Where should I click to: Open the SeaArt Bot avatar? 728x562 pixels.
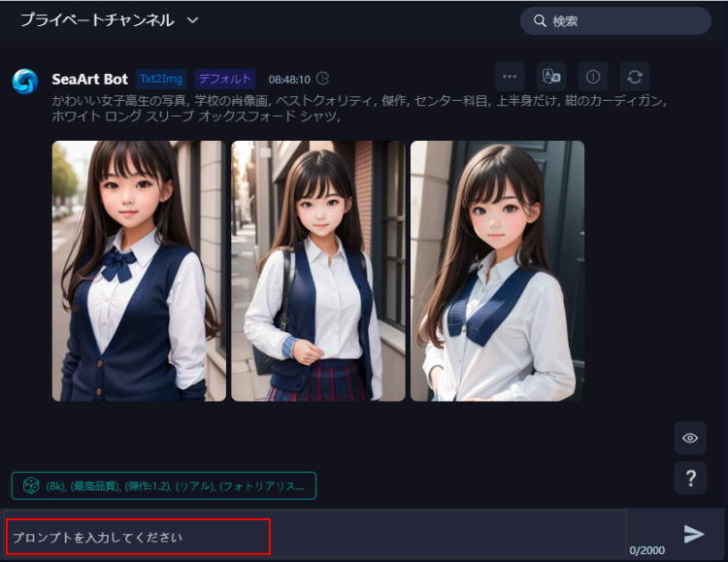[x=25, y=82]
